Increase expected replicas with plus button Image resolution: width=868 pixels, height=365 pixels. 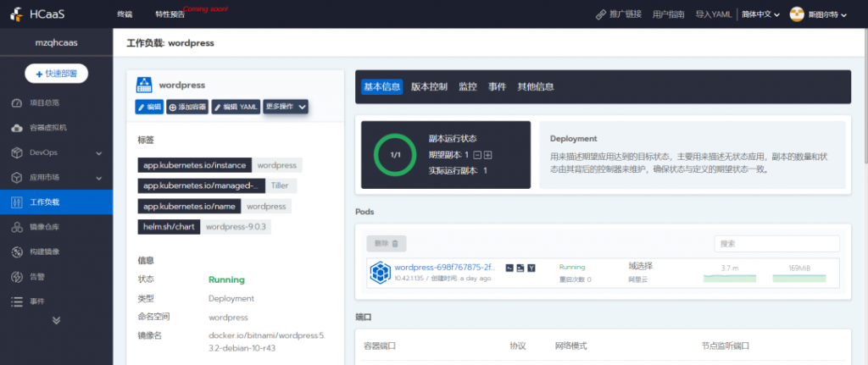(x=487, y=155)
